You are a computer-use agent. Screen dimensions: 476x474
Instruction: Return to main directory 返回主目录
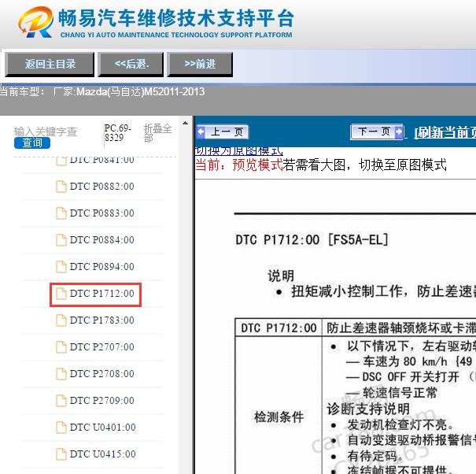click(x=50, y=64)
